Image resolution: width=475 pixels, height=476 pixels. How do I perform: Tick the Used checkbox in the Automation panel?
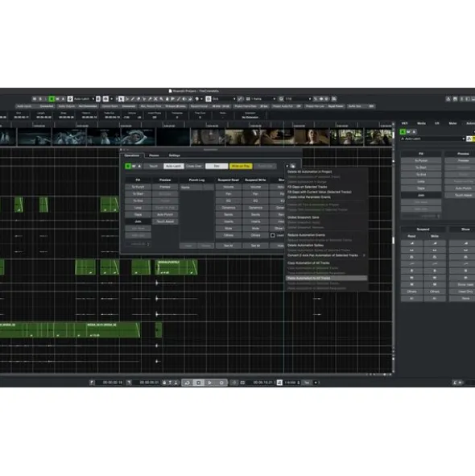(273, 235)
